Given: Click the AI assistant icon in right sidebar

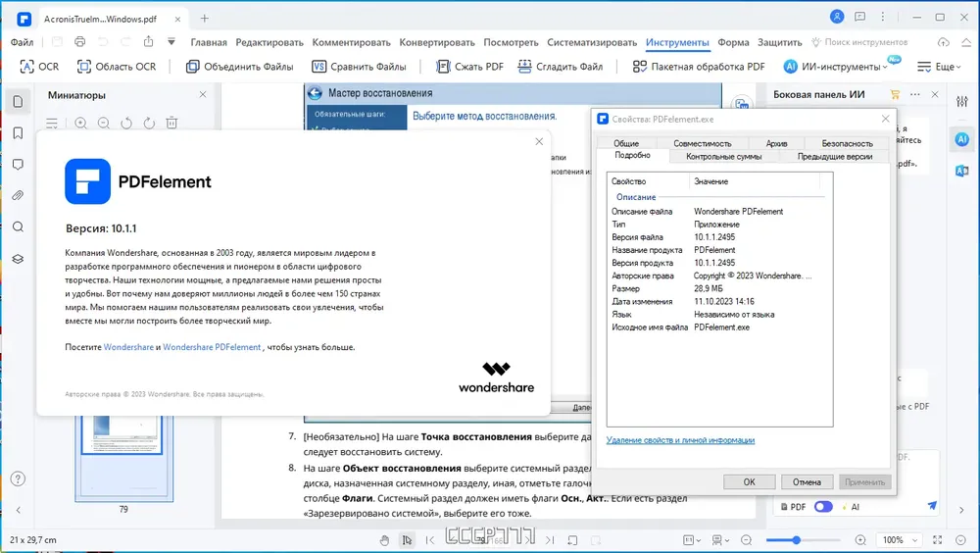Looking at the screenshot, I should point(962,139).
